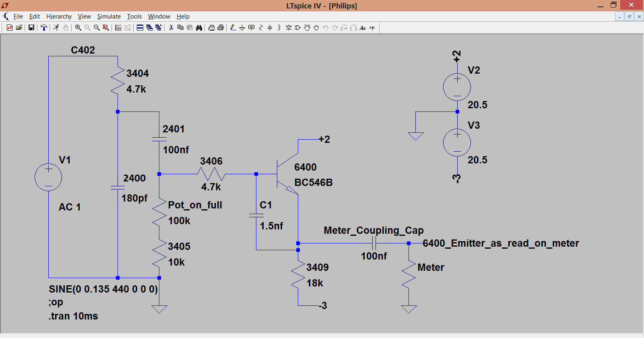Run the simulation with the running-man icon
Image resolution: width=644 pixels, height=338 pixels.
coord(56,28)
